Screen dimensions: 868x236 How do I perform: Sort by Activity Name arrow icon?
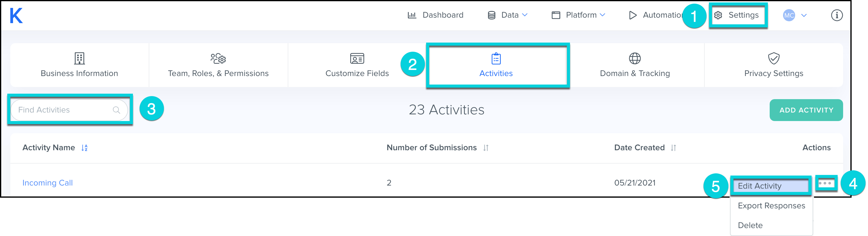(x=85, y=148)
